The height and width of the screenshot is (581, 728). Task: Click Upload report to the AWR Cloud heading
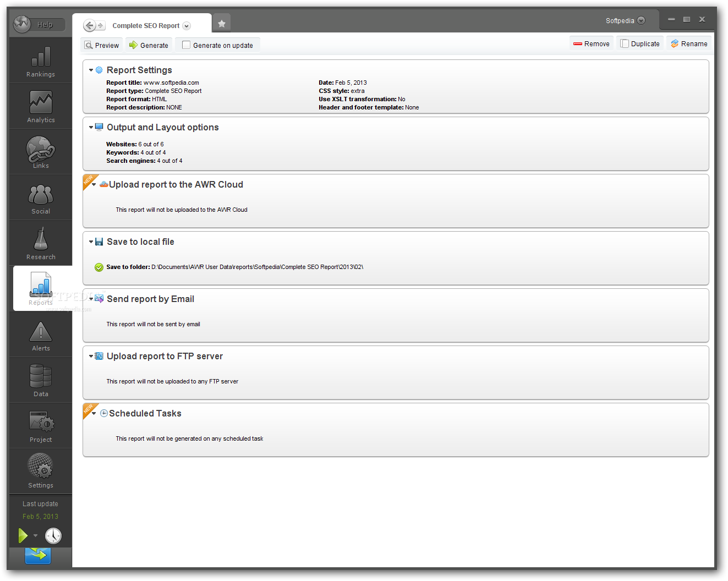tap(176, 184)
